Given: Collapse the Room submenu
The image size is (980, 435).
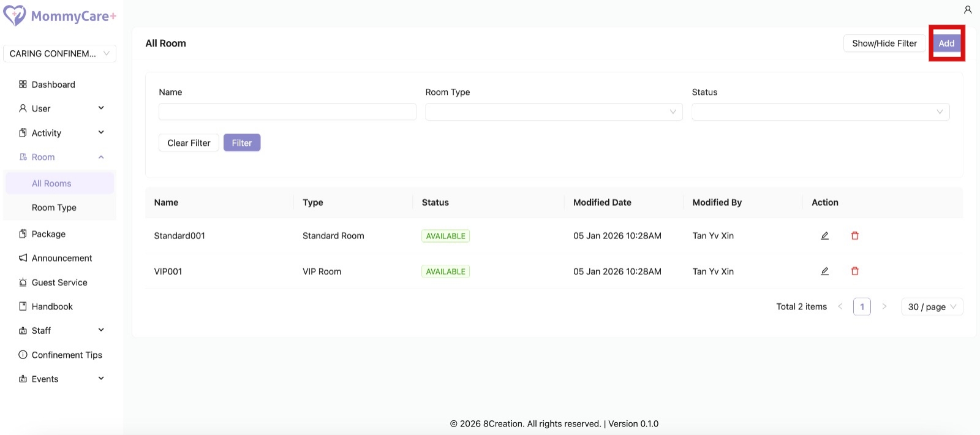Looking at the screenshot, I should 61,157.
